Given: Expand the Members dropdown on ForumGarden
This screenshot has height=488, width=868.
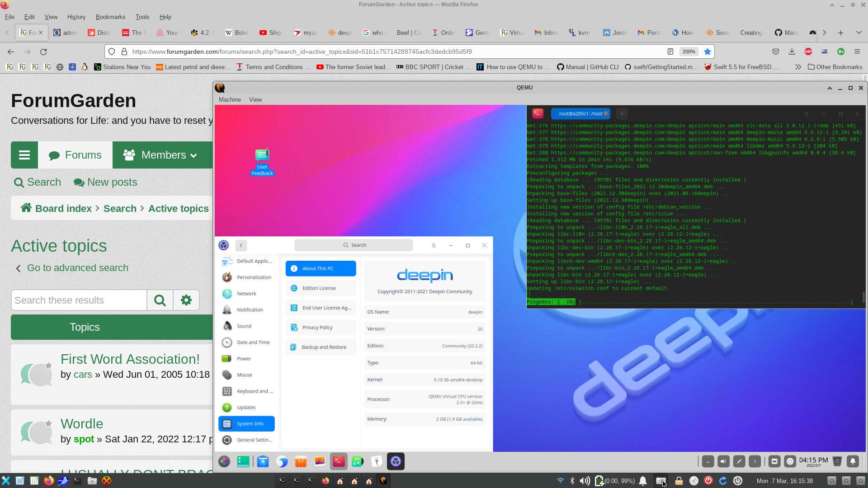Looking at the screenshot, I should tap(160, 155).
